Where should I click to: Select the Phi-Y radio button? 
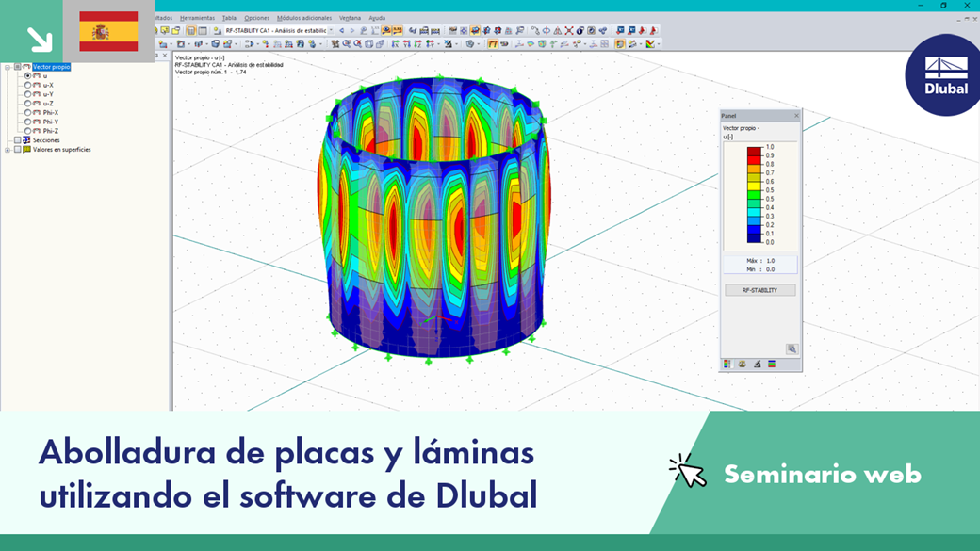pos(27,122)
